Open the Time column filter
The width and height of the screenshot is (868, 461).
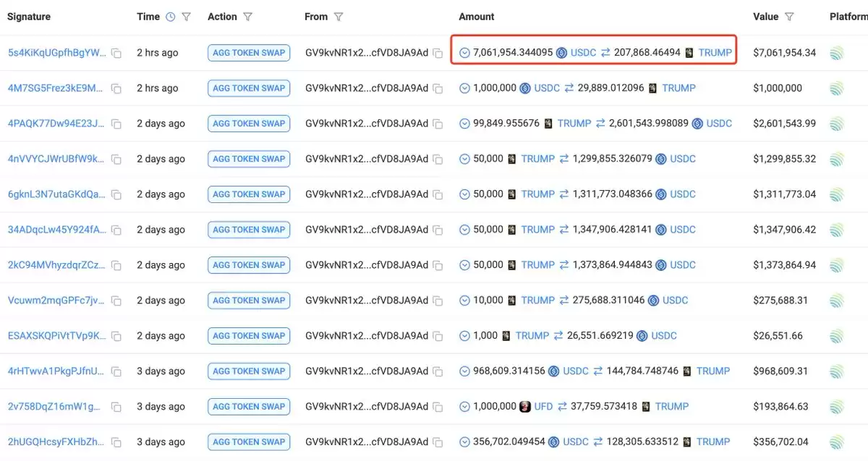click(x=187, y=17)
